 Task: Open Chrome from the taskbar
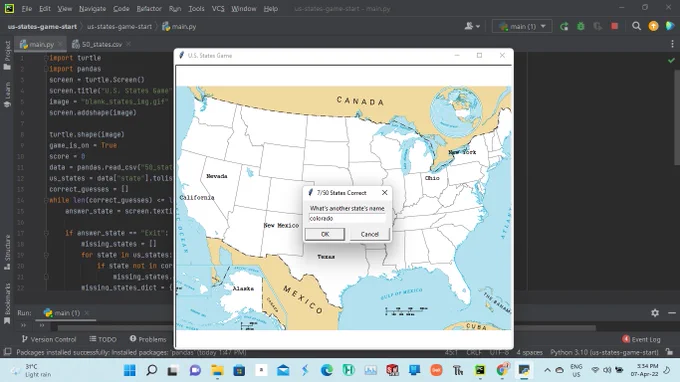pyautogui.click(x=502, y=370)
